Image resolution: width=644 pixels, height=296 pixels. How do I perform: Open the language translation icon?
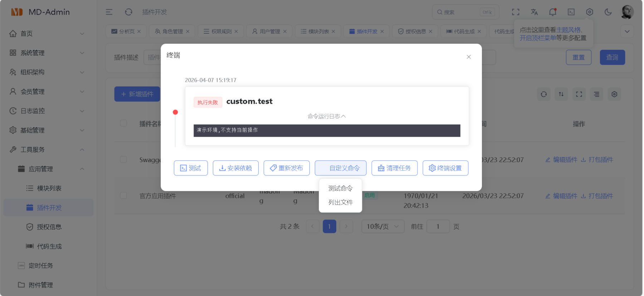(x=534, y=12)
